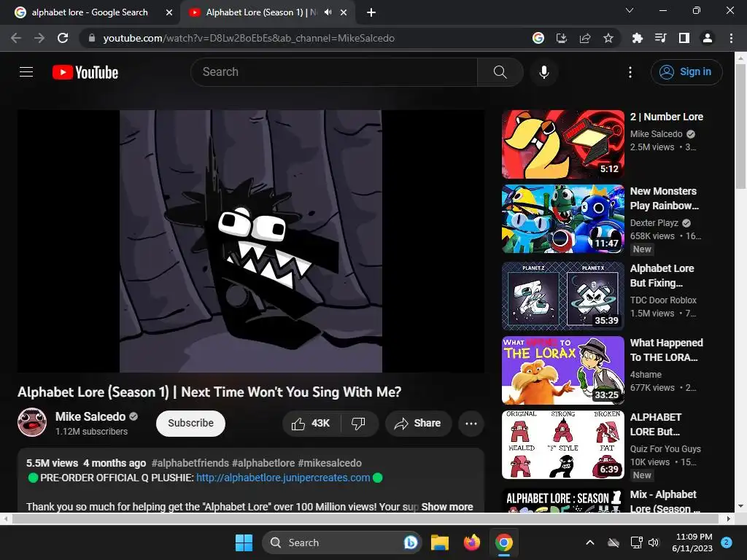Open ALPHABET LORE But quiz video thumbnail
The image size is (747, 560).
563,445
